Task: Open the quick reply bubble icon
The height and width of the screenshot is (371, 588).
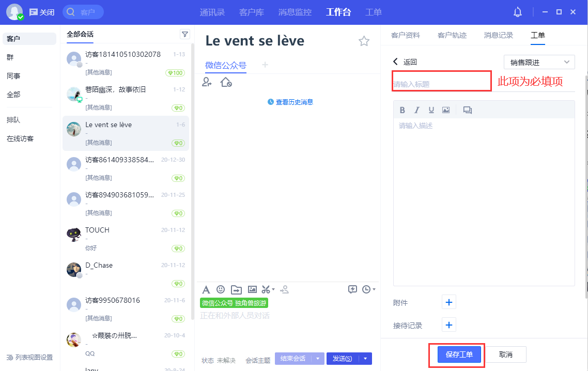Action: 352,289
